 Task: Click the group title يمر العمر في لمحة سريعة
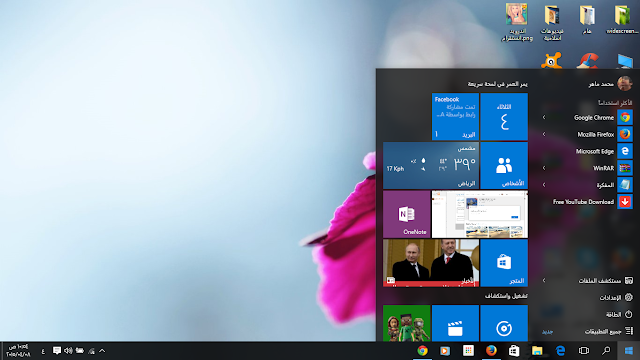coord(497,84)
